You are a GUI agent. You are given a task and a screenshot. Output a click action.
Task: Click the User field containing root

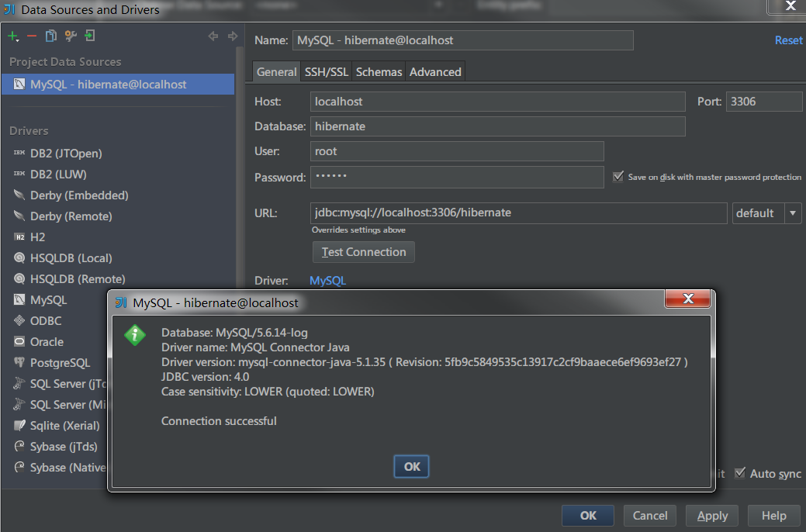tap(457, 151)
